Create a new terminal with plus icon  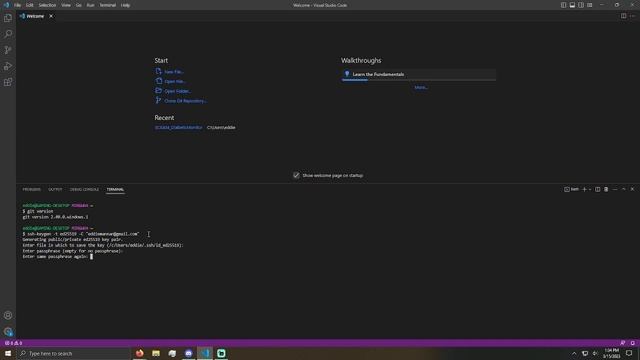(x=584, y=189)
